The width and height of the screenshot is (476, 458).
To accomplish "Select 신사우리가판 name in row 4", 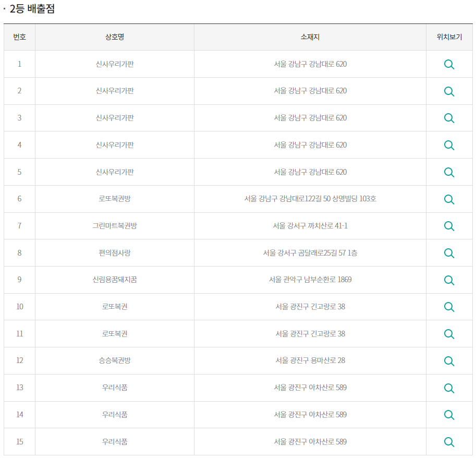I will (x=115, y=144).
